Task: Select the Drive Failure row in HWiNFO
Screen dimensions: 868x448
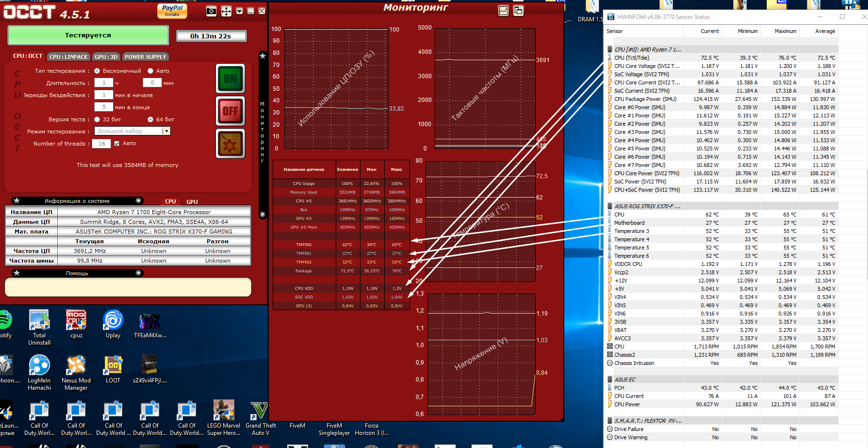Action: pyautogui.click(x=721, y=429)
